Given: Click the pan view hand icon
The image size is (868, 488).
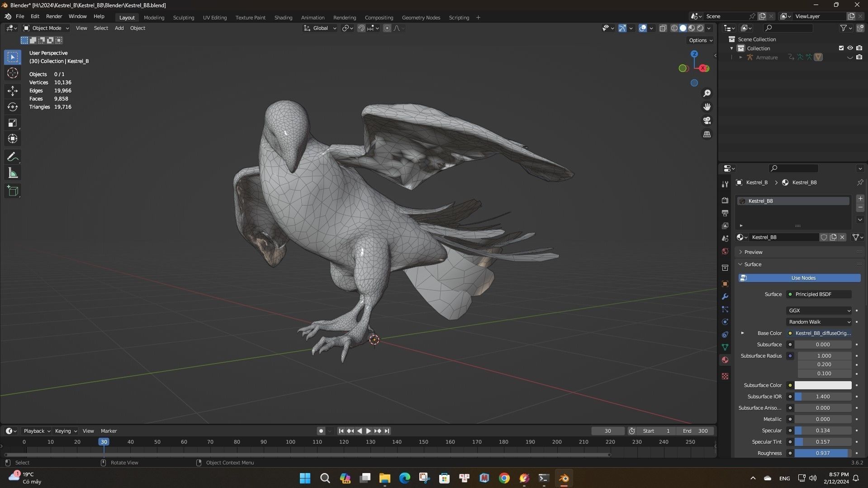Looking at the screenshot, I should [707, 107].
